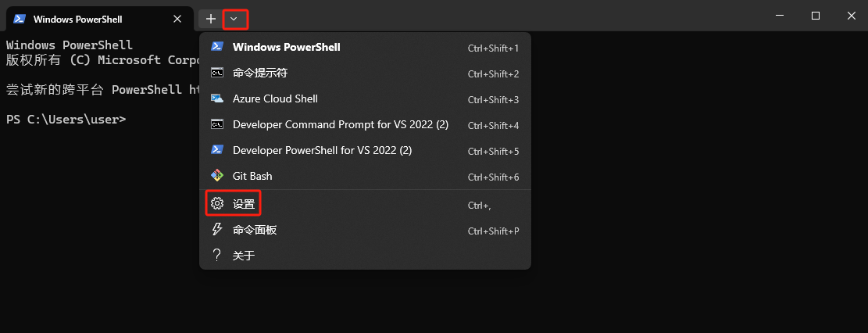
Task: Click the question mark about icon
Action: click(x=217, y=255)
